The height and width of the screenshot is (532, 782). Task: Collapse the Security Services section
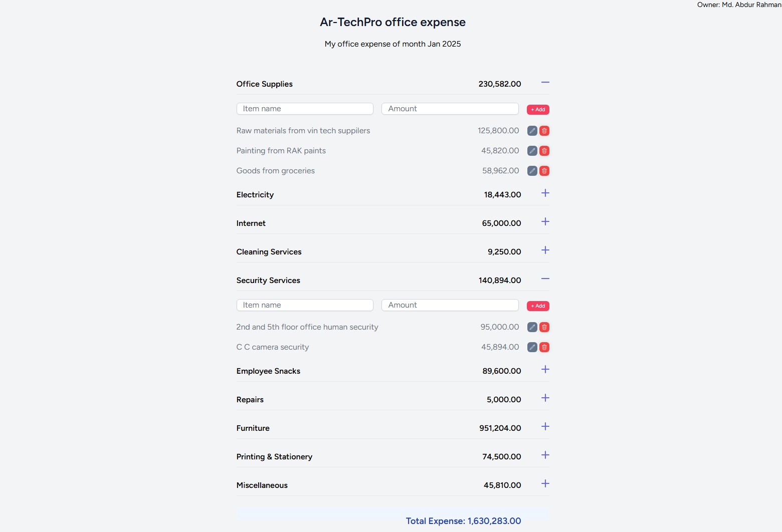[545, 279]
